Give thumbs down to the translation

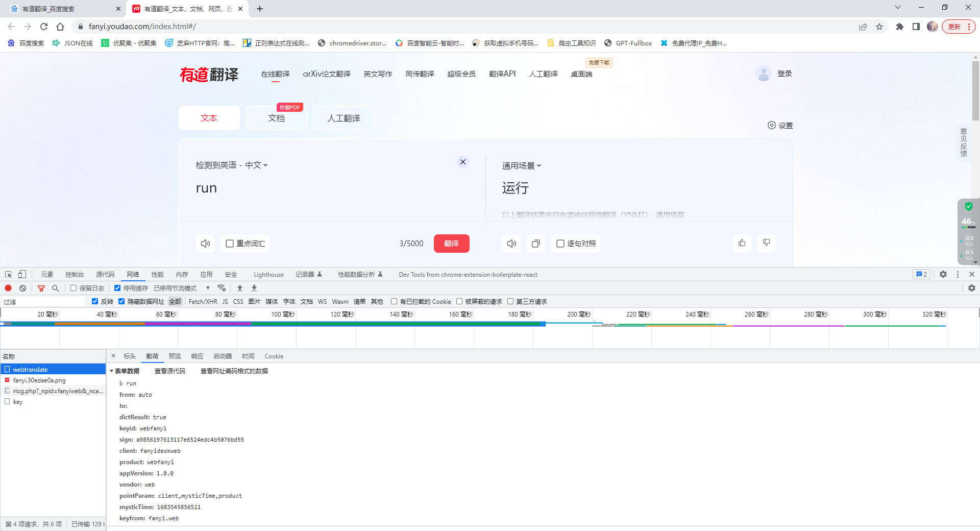click(x=767, y=243)
